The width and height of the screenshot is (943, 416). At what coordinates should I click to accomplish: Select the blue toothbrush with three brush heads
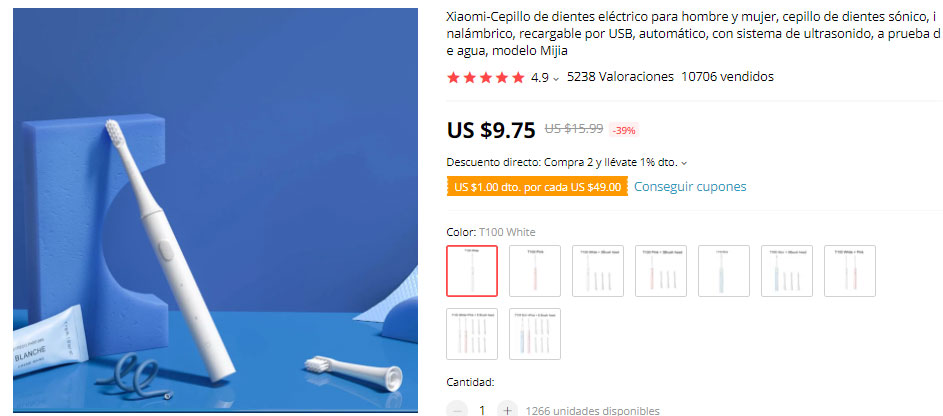pos(787,271)
